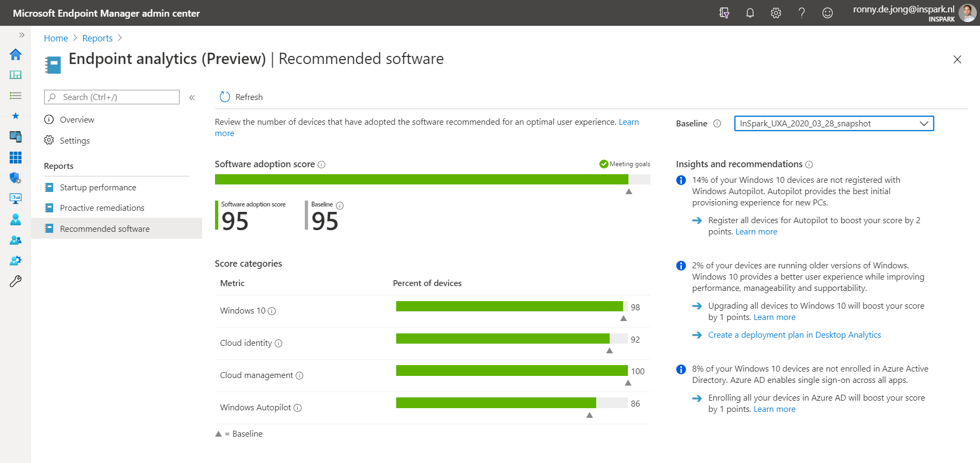The width and height of the screenshot is (980, 463).
Task: Select Settings in the blade menu
Action: click(75, 140)
